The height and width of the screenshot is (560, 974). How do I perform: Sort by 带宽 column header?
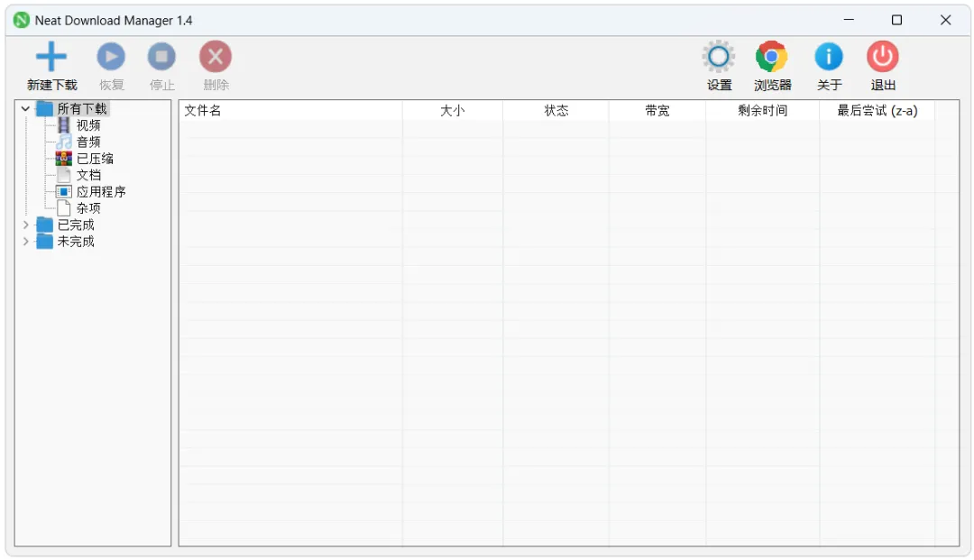click(657, 111)
